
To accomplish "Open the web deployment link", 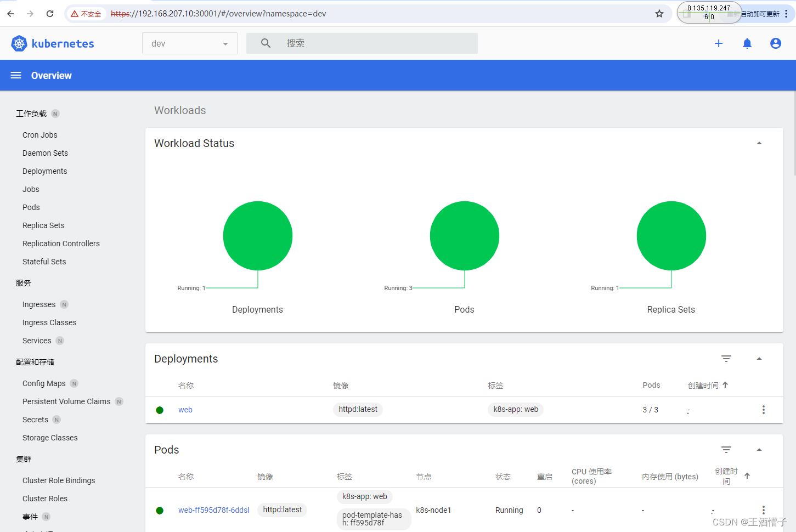I will pyautogui.click(x=185, y=410).
